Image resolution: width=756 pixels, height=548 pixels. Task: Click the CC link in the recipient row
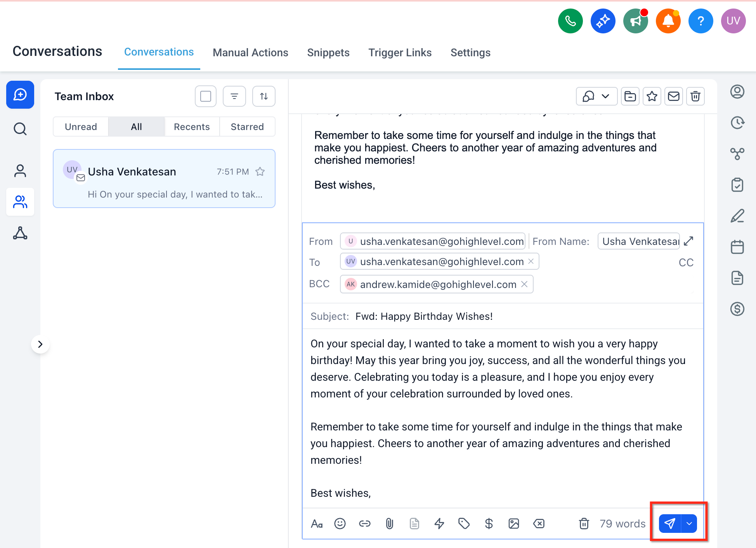pos(686,262)
